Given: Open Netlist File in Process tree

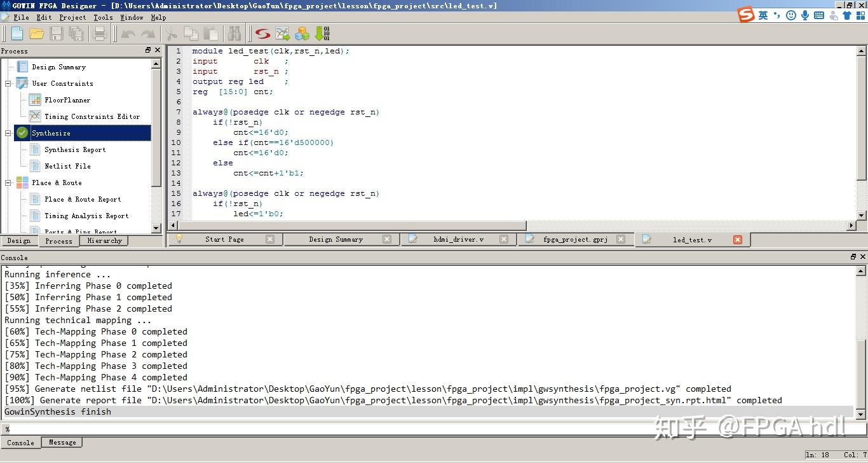Looking at the screenshot, I should 67,166.
